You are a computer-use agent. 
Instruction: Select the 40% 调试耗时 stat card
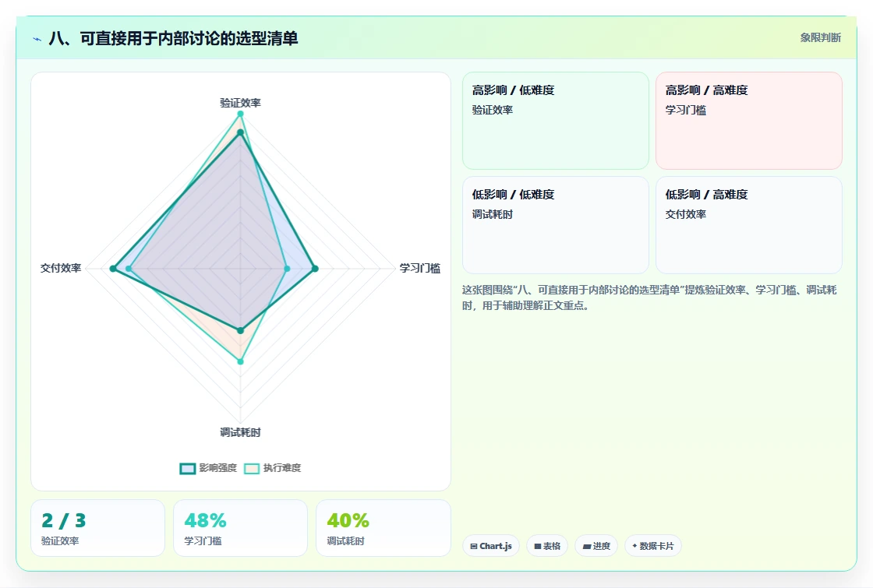coord(383,528)
